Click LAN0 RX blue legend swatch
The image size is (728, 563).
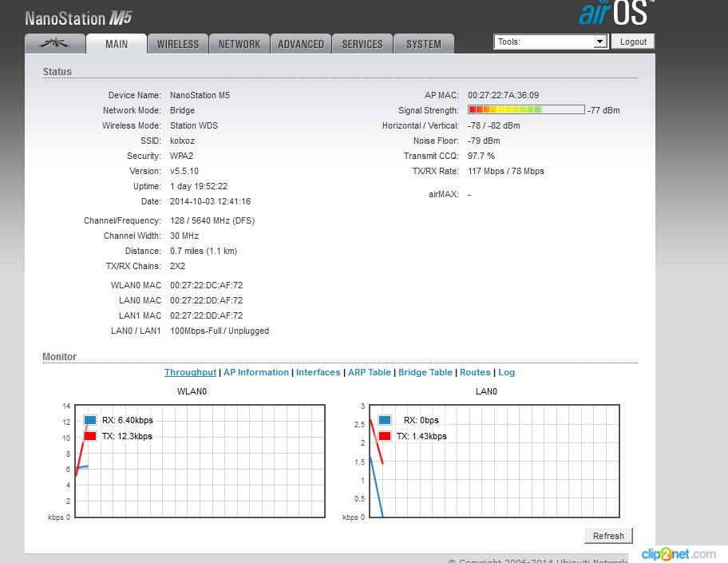tap(385, 420)
